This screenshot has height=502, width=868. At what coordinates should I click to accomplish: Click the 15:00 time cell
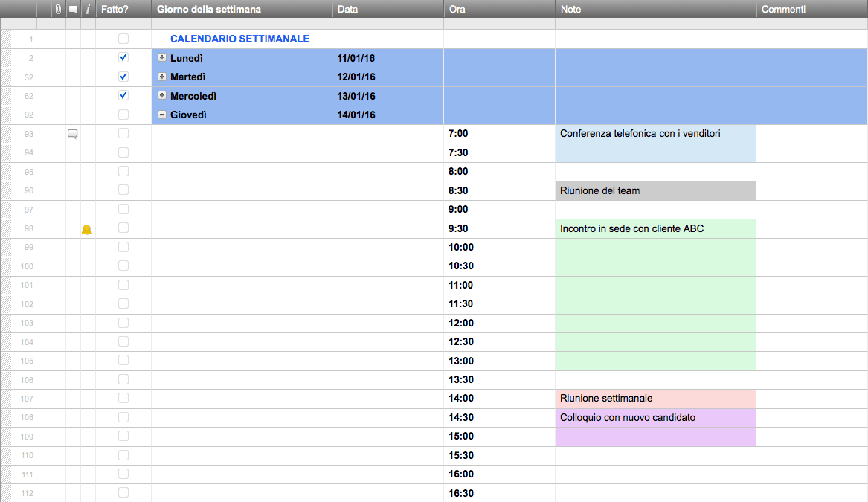[499, 436]
